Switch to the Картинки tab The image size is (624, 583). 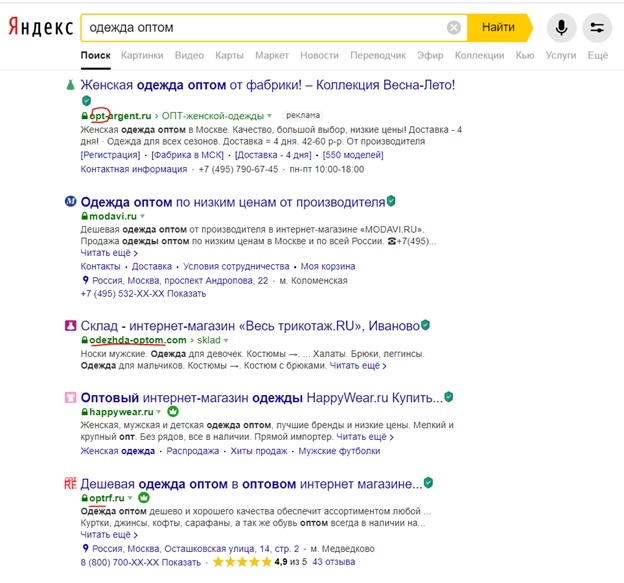click(142, 55)
